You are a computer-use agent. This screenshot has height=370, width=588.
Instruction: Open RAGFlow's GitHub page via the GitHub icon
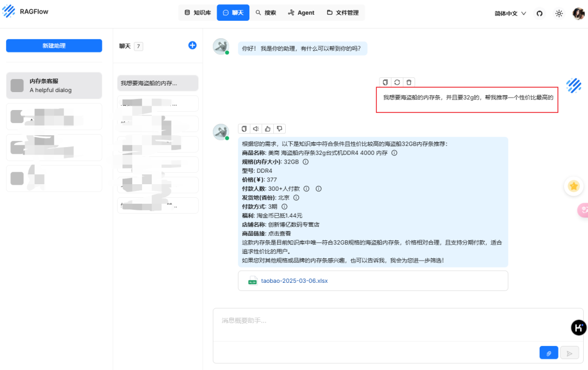tap(539, 13)
